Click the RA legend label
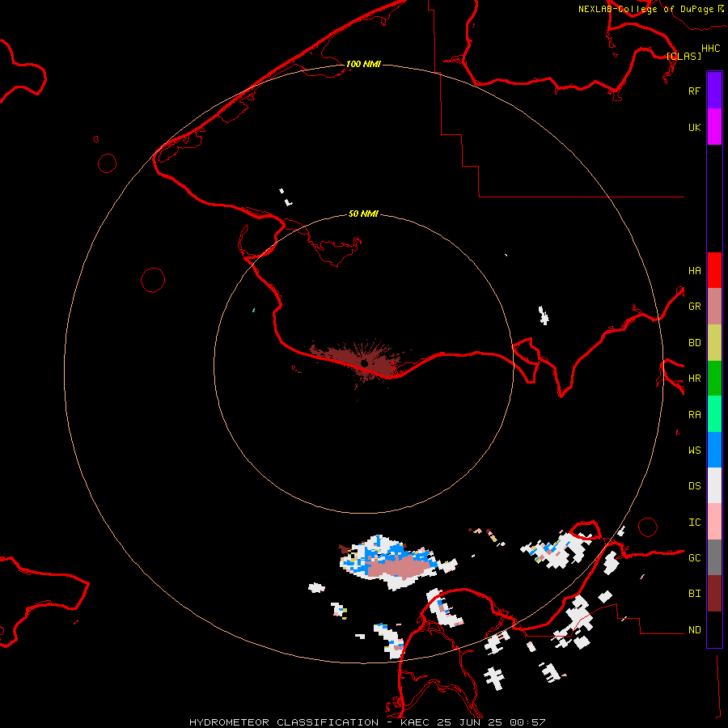 (x=694, y=414)
